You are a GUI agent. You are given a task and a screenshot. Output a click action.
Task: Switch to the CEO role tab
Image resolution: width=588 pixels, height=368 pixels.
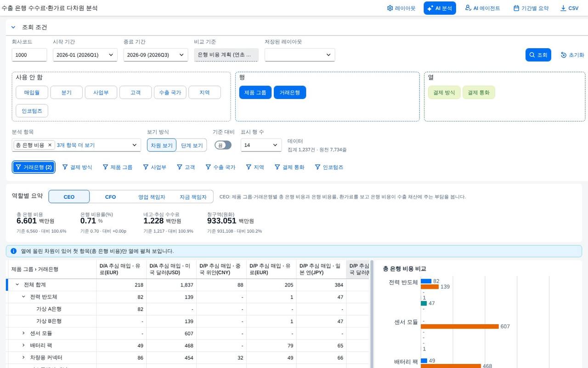click(x=69, y=196)
